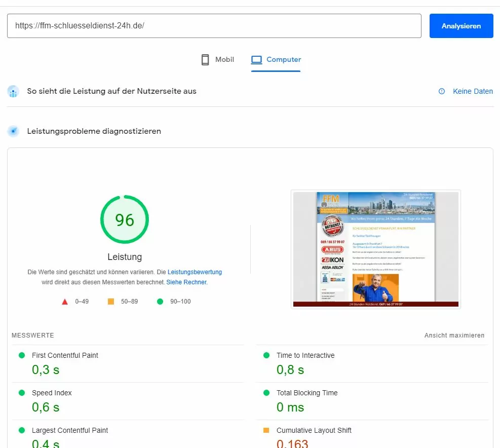Expand metrics with Ansicht maximieren
500x448 pixels.
pyautogui.click(x=454, y=335)
